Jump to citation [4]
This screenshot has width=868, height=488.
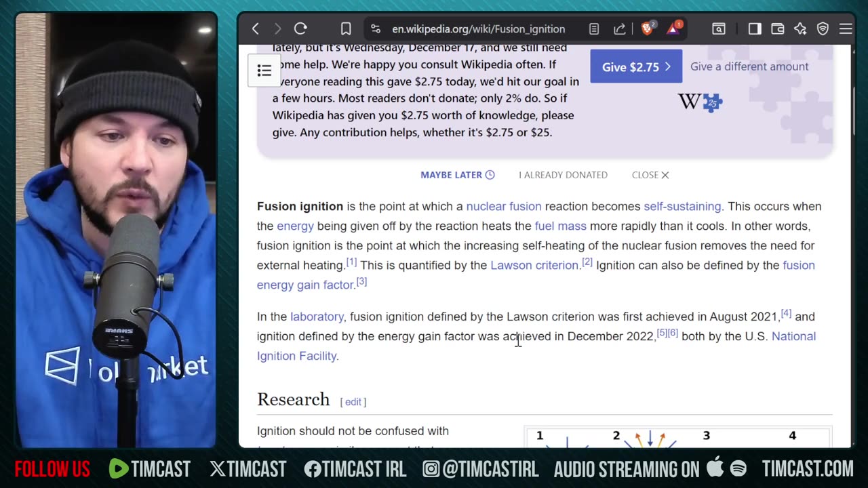(x=786, y=313)
